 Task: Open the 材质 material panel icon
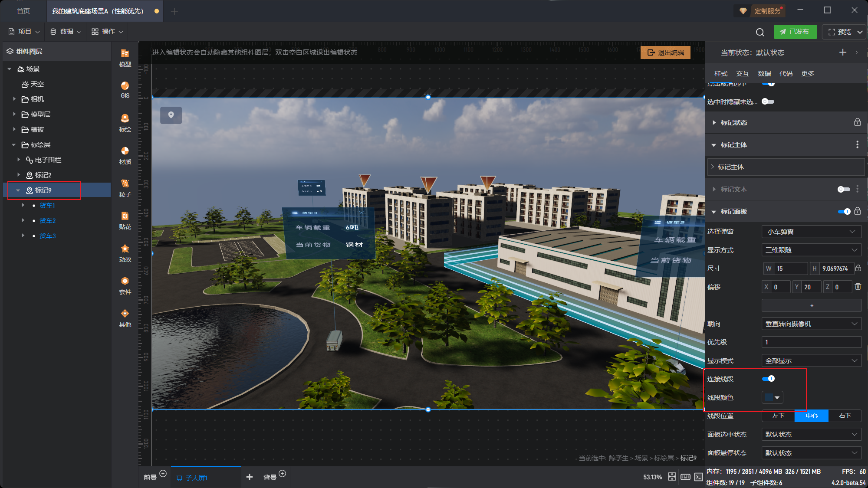tap(125, 155)
